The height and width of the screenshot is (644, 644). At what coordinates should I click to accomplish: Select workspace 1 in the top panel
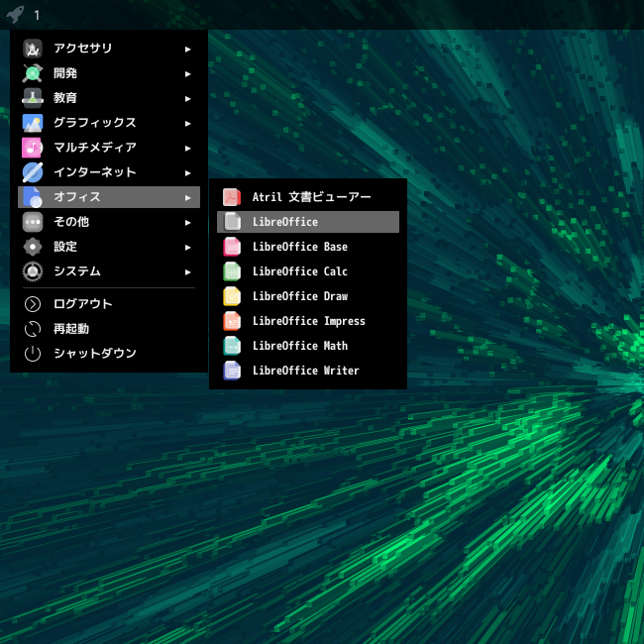37,15
